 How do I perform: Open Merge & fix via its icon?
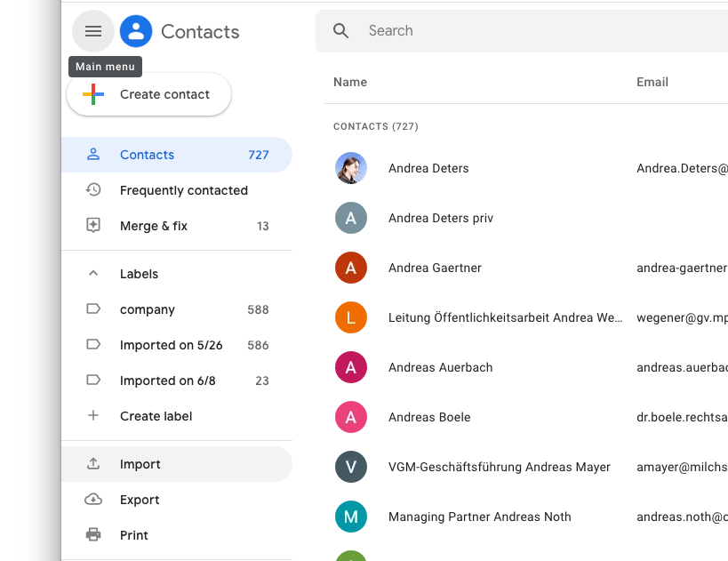point(92,226)
